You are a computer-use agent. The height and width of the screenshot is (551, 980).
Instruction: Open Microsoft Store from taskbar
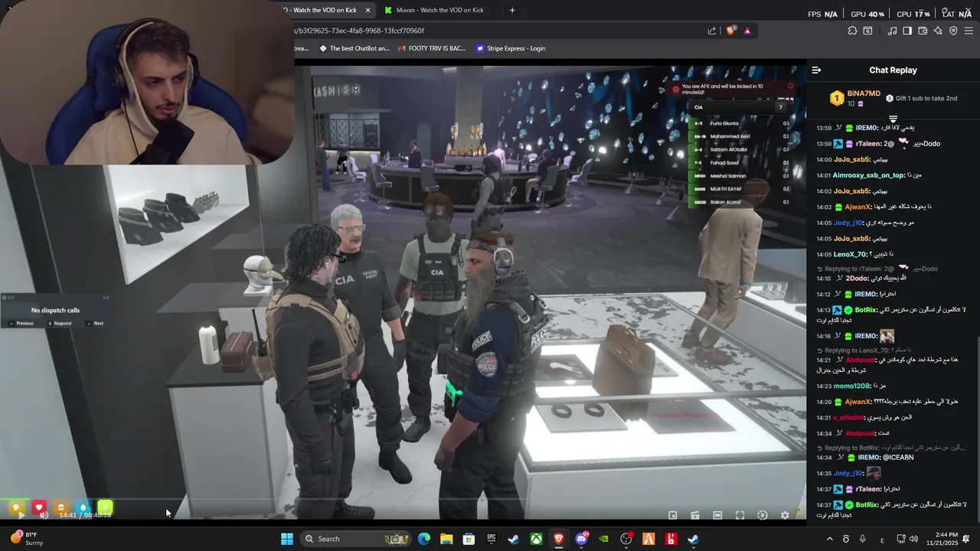click(x=469, y=539)
